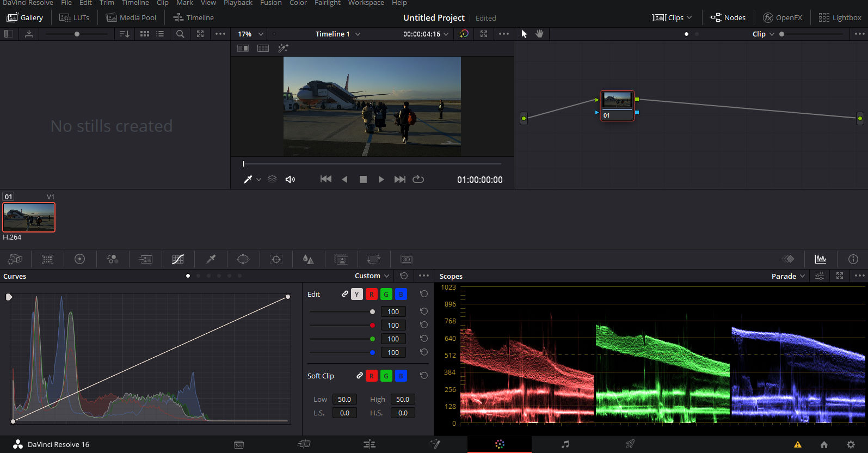
Task: Open the Playback menu
Action: click(x=238, y=3)
